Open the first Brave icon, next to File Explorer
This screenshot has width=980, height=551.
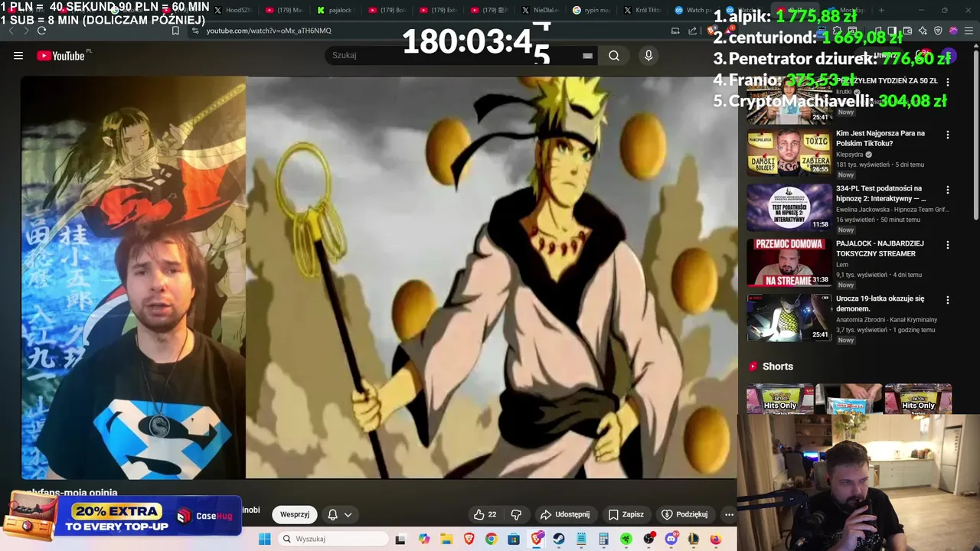469,539
